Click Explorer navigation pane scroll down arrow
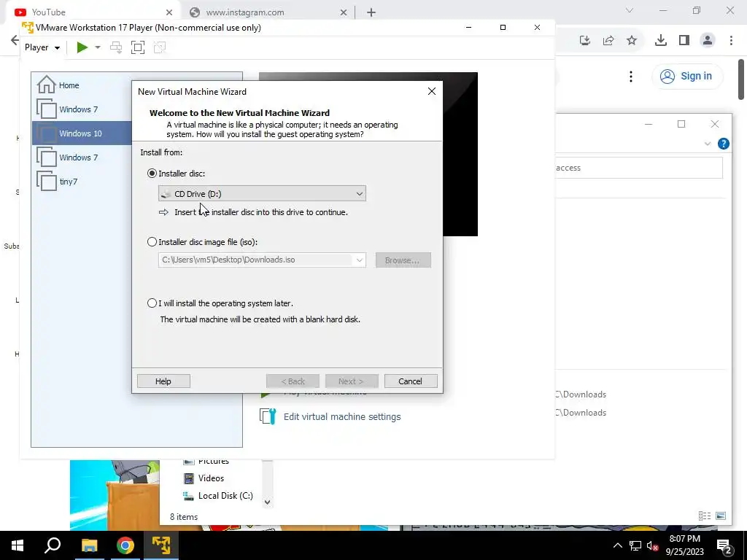 point(267,502)
